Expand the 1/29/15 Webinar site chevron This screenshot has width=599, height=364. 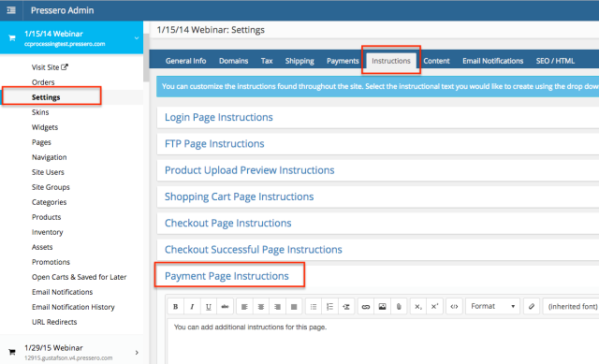click(137, 352)
